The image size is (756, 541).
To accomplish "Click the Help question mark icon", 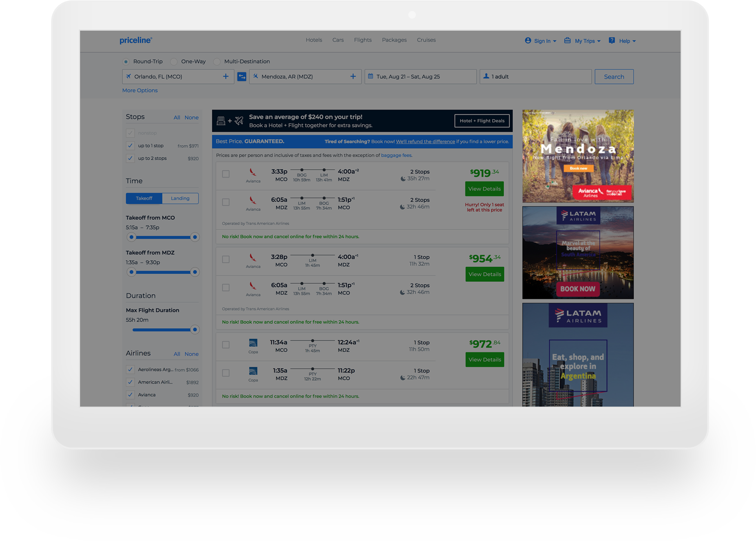I will point(612,40).
